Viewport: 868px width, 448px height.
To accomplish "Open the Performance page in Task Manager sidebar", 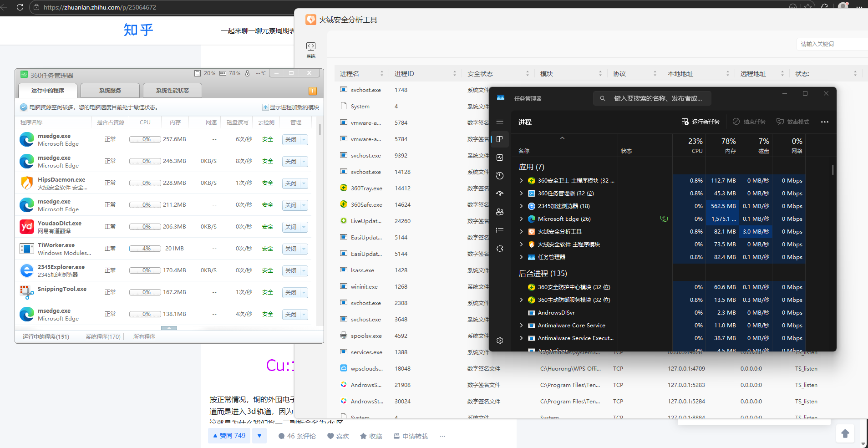I will pyautogui.click(x=500, y=158).
